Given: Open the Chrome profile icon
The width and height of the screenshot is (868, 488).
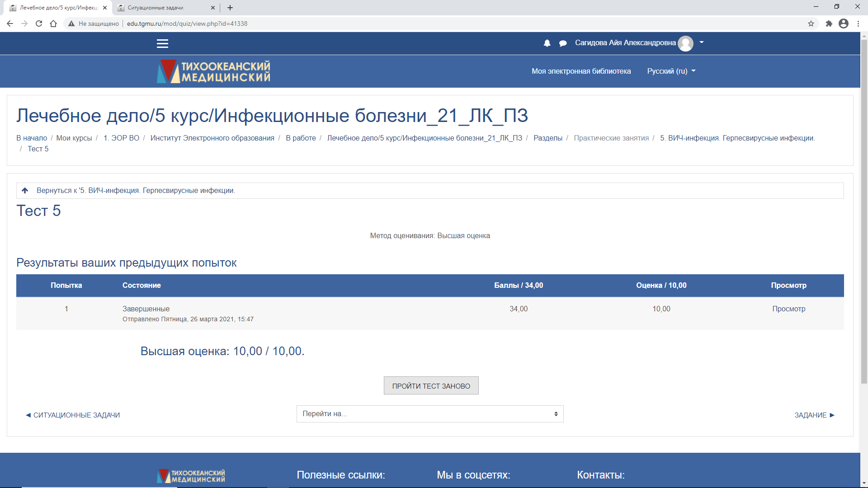Looking at the screenshot, I should tap(843, 23).
